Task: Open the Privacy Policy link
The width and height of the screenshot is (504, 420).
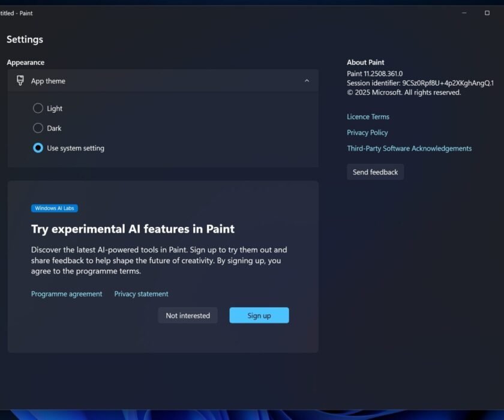Action: point(367,133)
